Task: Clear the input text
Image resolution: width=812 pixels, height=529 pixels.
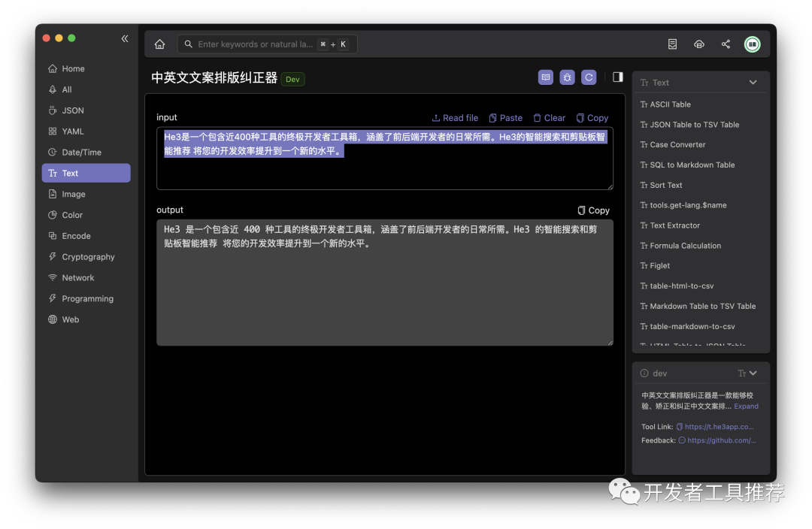Action: click(549, 118)
